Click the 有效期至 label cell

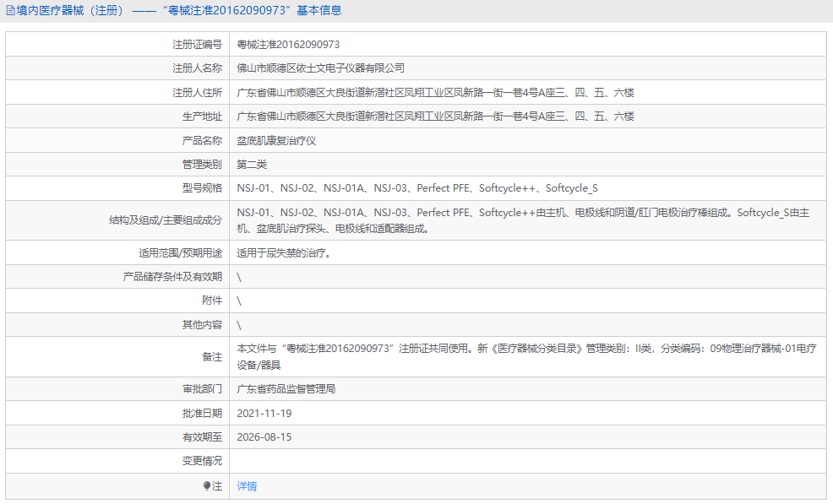(117, 437)
